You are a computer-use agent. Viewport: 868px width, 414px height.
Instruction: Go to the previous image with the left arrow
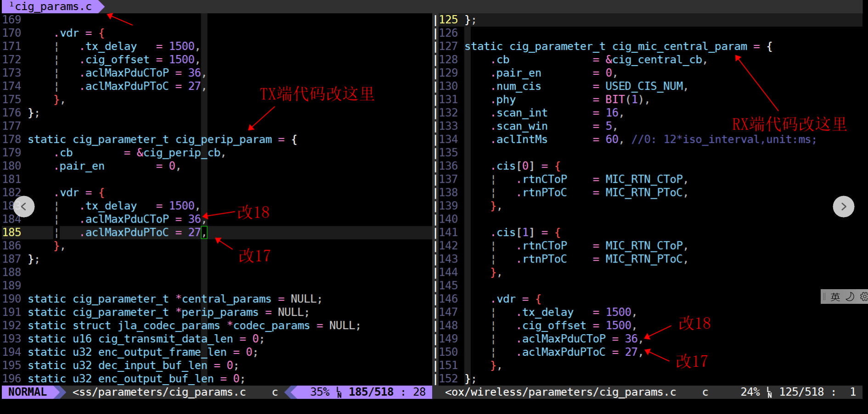pos(24,207)
